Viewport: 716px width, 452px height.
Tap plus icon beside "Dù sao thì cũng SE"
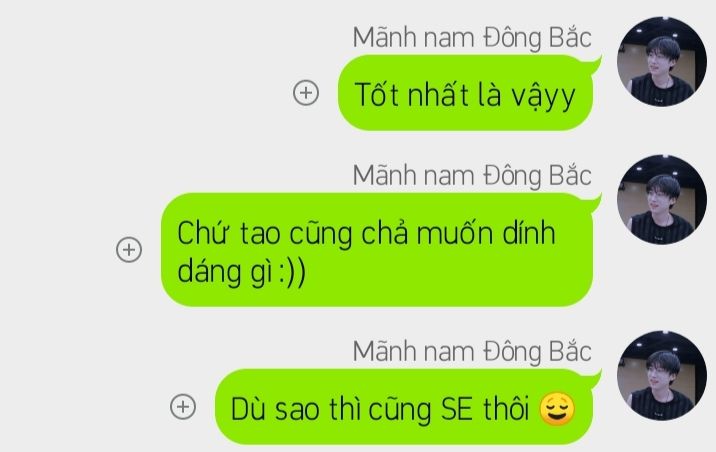click(183, 406)
